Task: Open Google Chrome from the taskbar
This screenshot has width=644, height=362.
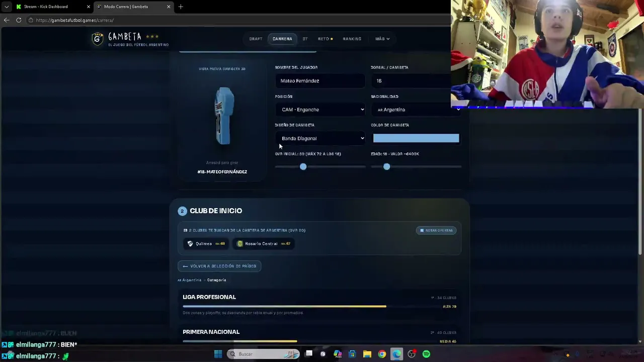Action: [x=382, y=354]
